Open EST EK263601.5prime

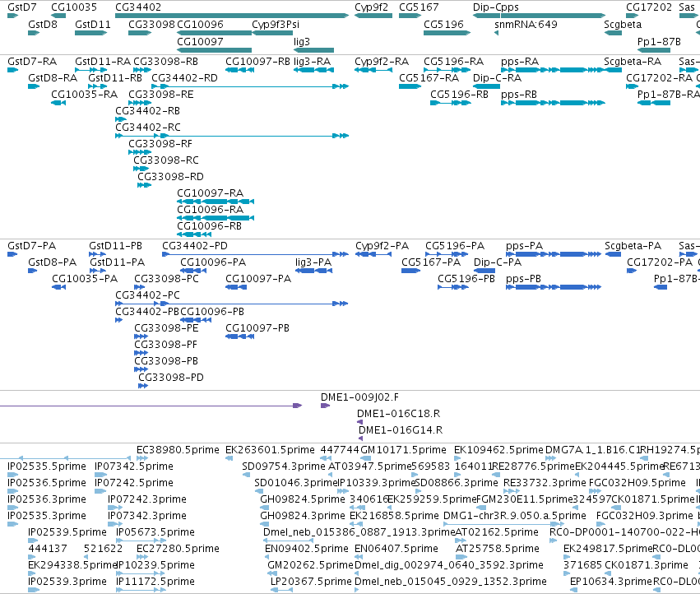(x=270, y=450)
